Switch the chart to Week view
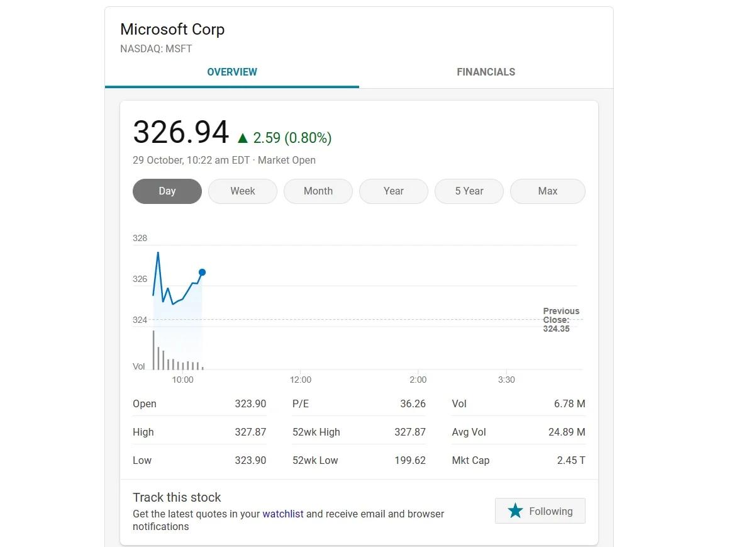This screenshot has width=756, height=547. (x=243, y=191)
